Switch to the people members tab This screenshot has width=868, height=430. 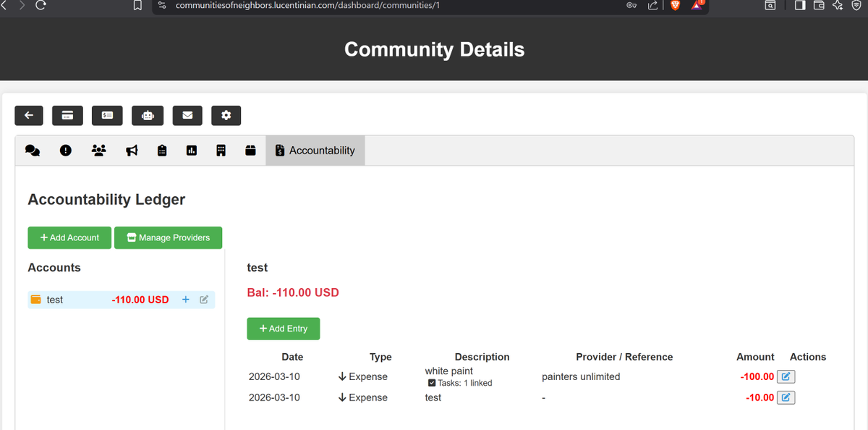click(x=99, y=151)
